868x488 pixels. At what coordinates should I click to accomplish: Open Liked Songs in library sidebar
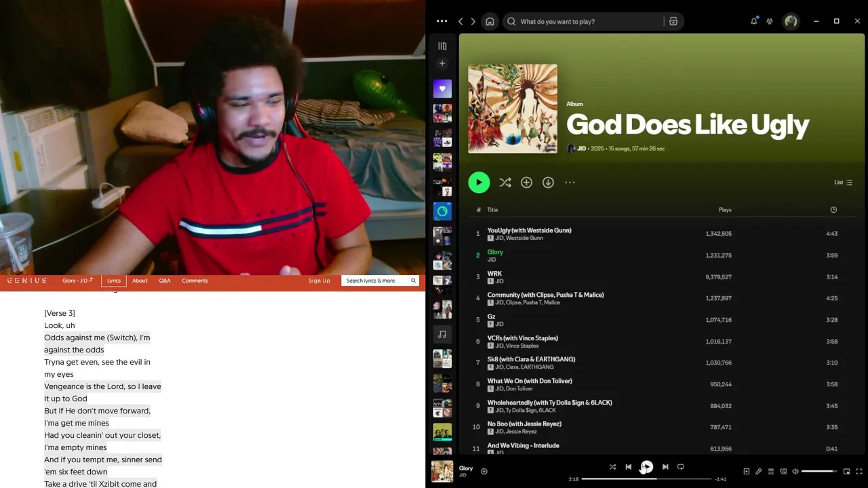point(442,89)
